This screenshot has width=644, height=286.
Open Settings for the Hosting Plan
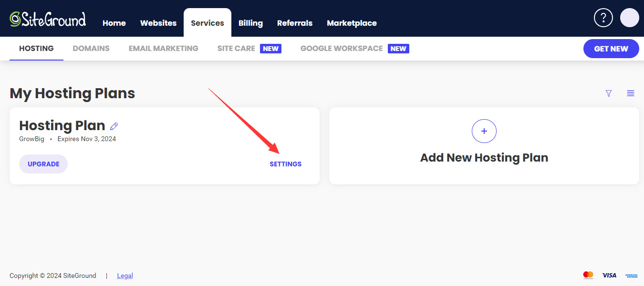[x=285, y=164]
